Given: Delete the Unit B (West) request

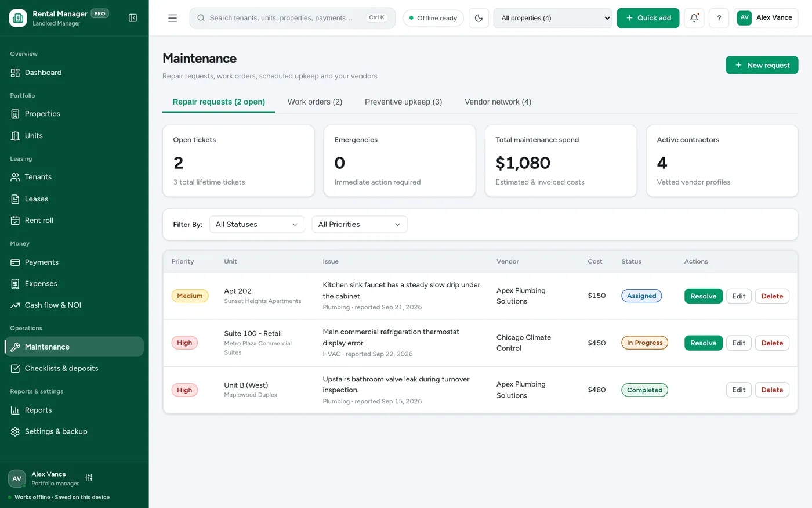Looking at the screenshot, I should click(772, 390).
